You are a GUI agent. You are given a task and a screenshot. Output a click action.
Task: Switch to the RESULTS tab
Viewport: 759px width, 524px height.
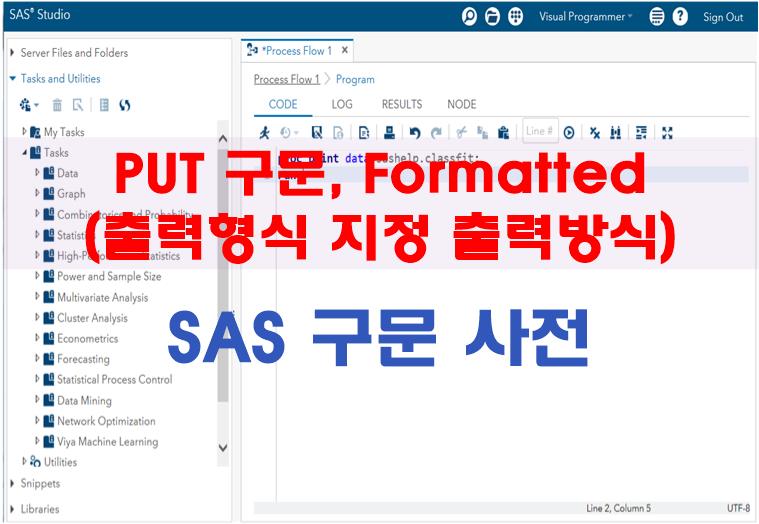tap(402, 104)
